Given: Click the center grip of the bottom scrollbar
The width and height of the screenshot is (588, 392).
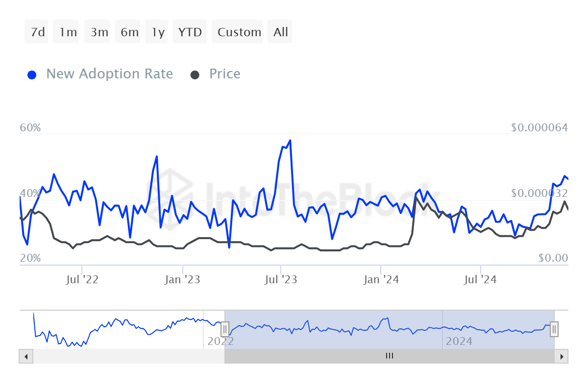Looking at the screenshot, I should 389,356.
